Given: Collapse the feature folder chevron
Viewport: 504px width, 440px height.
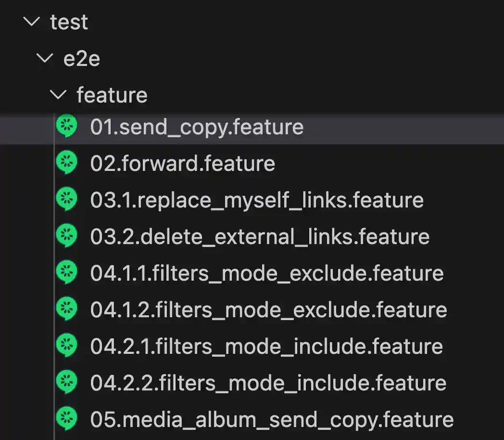Looking at the screenshot, I should coord(59,95).
